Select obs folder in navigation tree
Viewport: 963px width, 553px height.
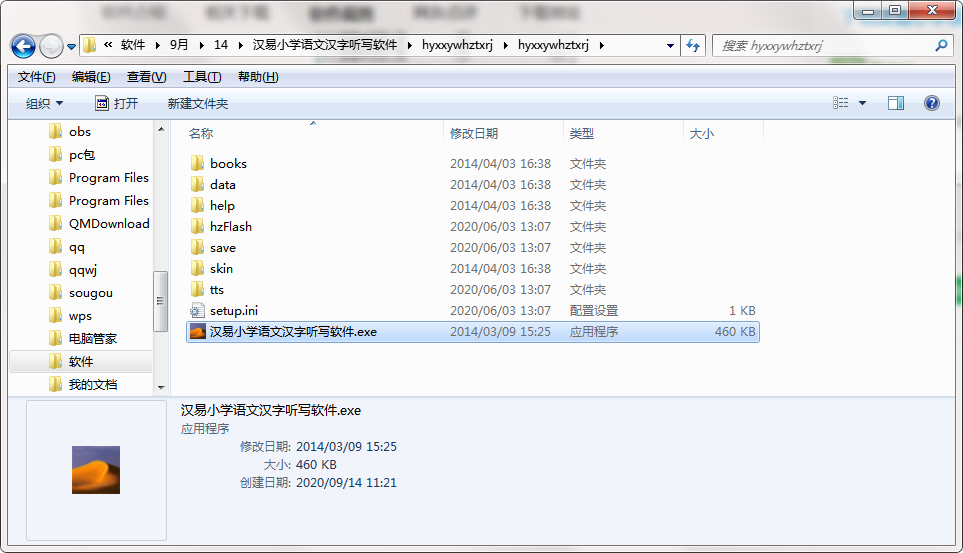[80, 131]
